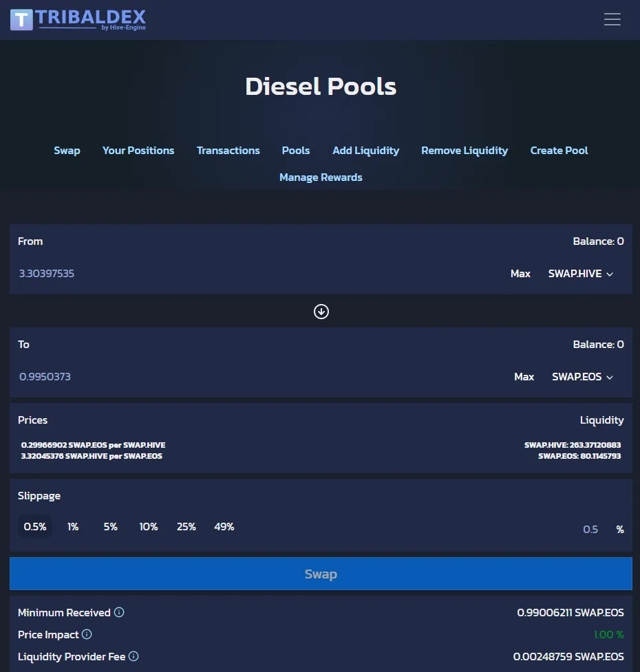640x672 pixels.
Task: Click Minimum Received info icon
Action: click(x=119, y=612)
